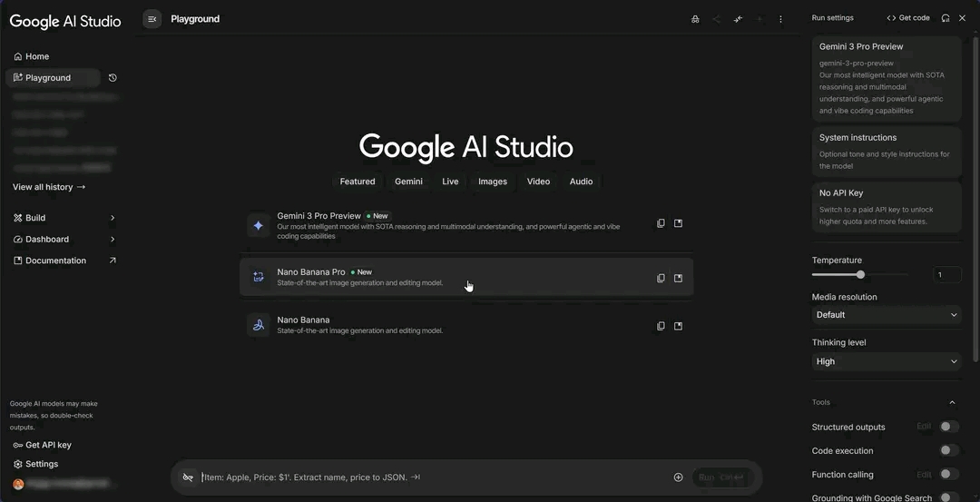Select the Nano Banana Pro model row
Image resolution: width=980 pixels, height=502 pixels.
point(466,277)
